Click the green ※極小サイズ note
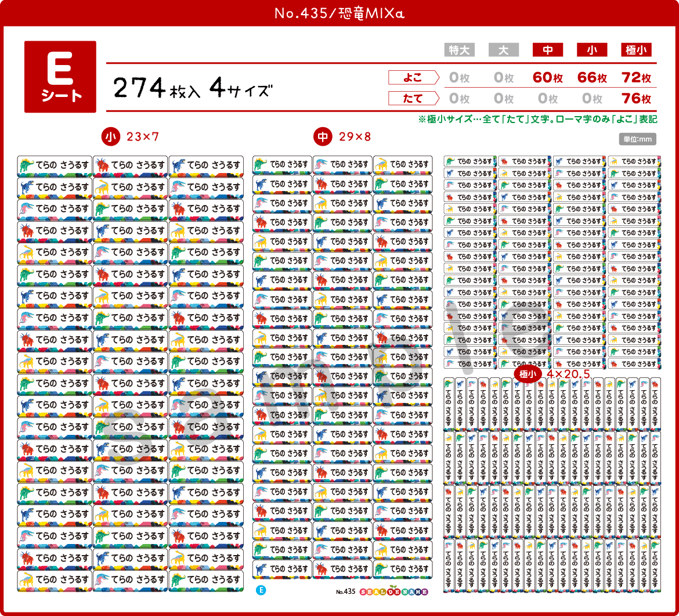Viewport: 679px width, 616px height. [x=537, y=119]
